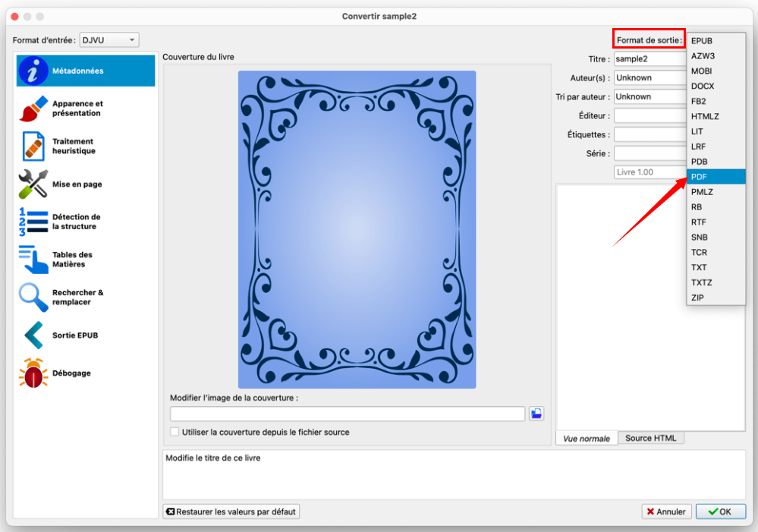Click the Livre 1.00 series number box
758x532 pixels.
[649, 172]
